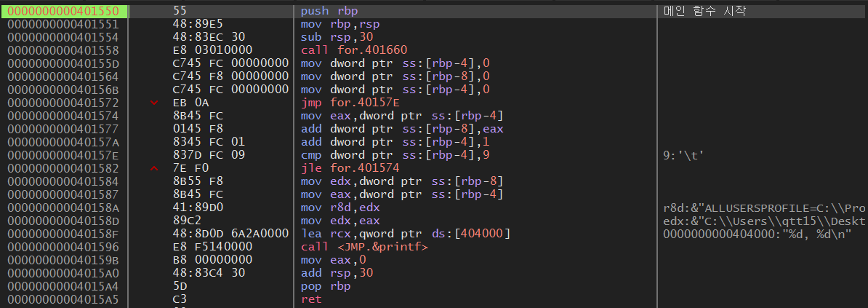Click the 'lea rcx,qword ptr ds:[404000]' instruction
Viewport: 868px width, 308px height.
(x=405, y=234)
